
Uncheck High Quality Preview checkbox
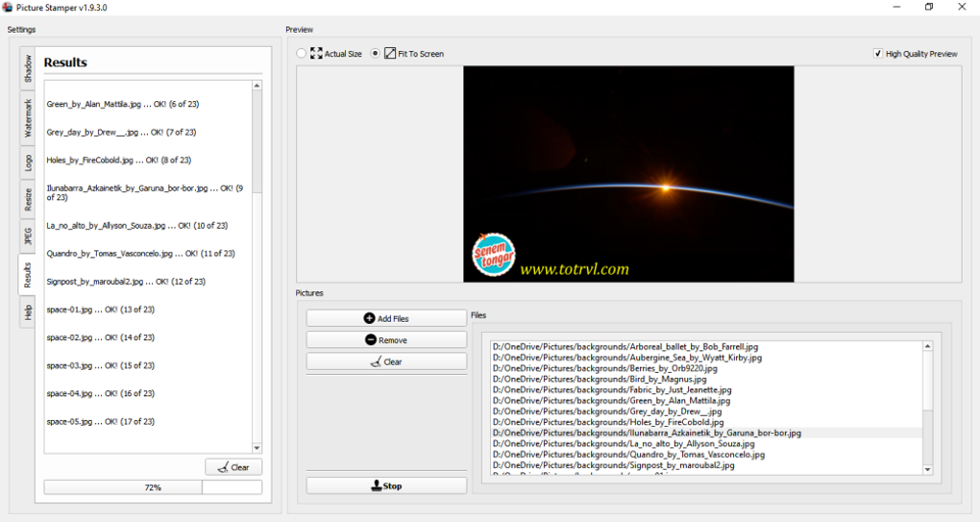[878, 54]
